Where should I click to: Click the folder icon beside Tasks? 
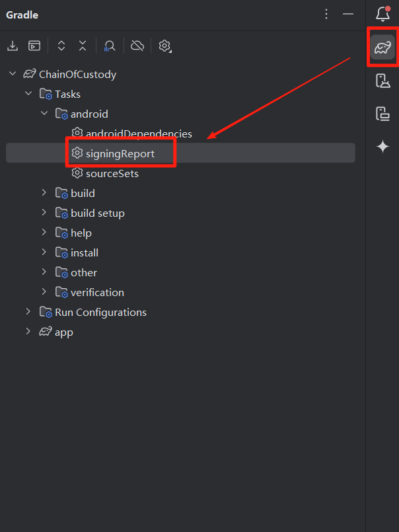click(46, 94)
